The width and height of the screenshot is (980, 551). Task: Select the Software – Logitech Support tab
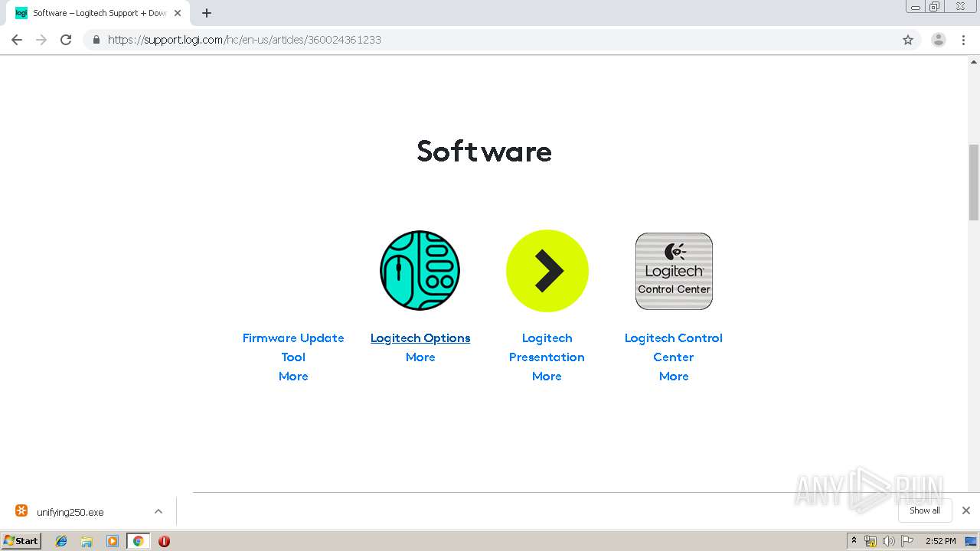click(x=98, y=13)
